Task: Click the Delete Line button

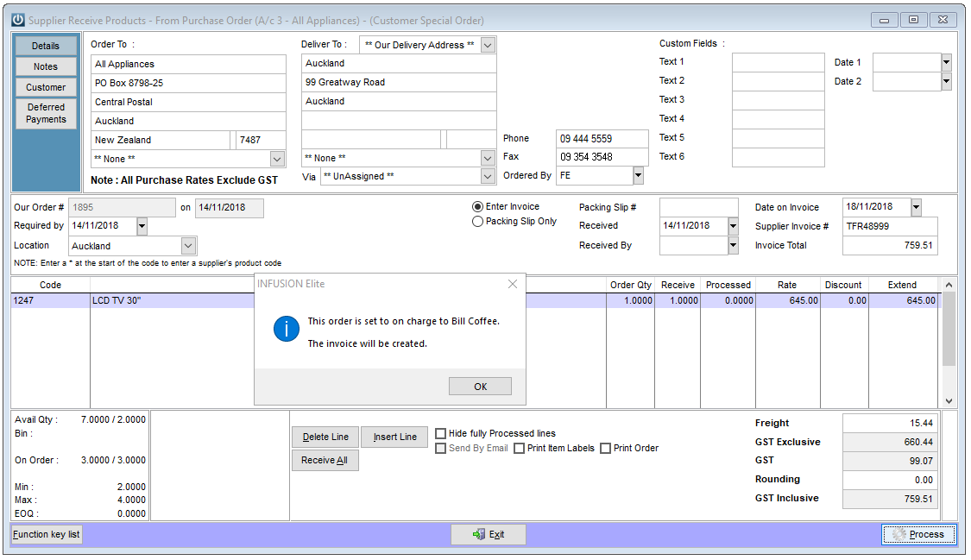Action: [325, 437]
